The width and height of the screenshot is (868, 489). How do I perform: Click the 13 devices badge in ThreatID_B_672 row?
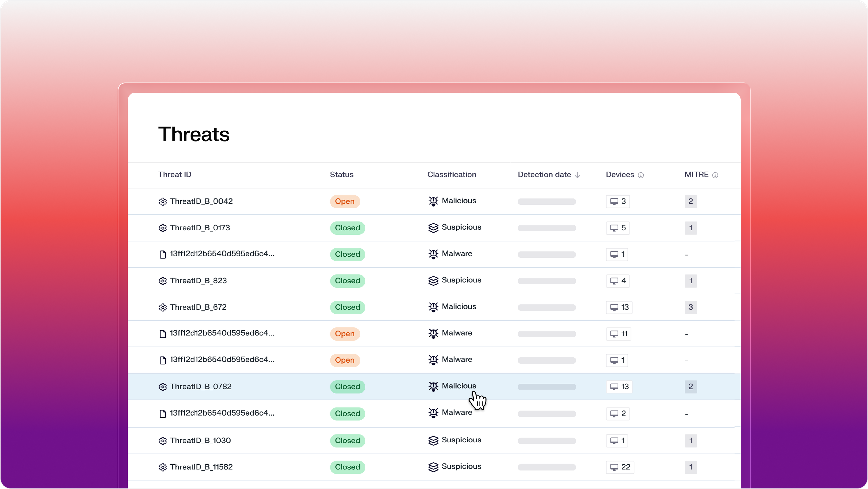click(619, 307)
